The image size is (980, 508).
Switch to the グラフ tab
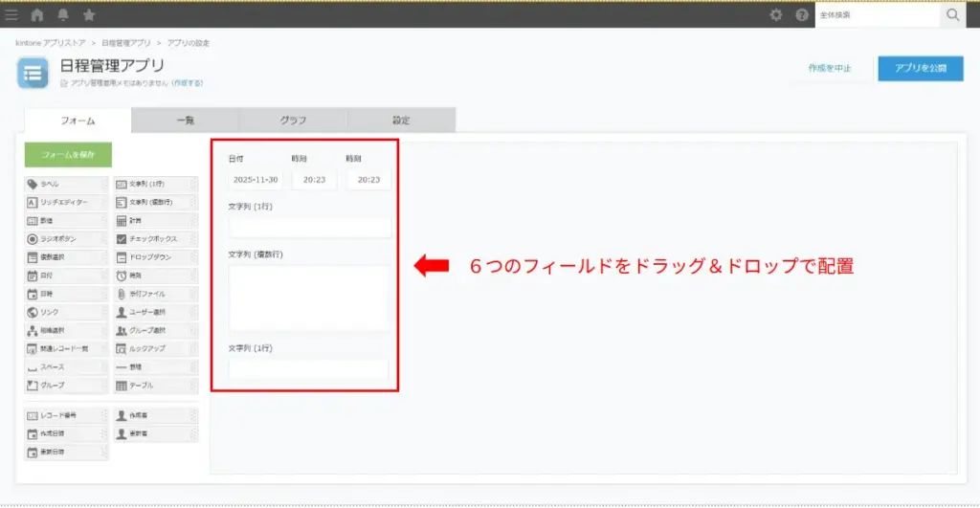[x=293, y=120]
